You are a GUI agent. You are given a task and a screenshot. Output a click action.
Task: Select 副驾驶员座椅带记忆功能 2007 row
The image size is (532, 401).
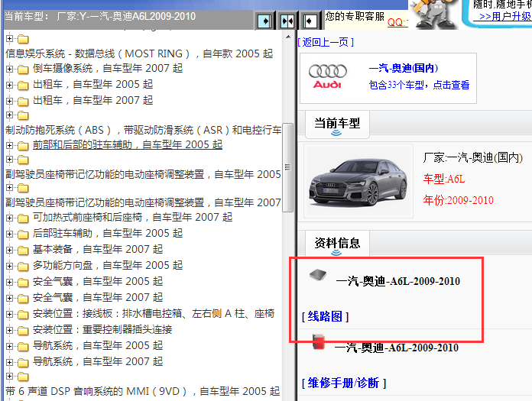pyautogui.click(x=143, y=202)
